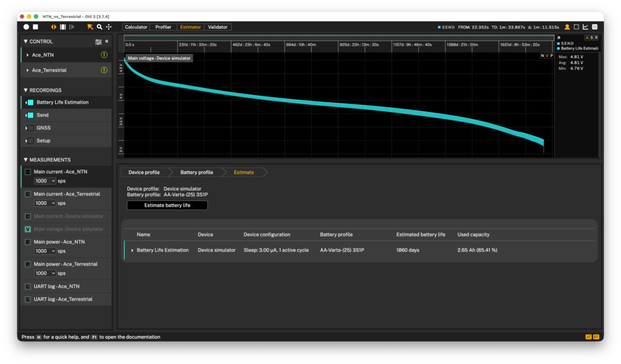Click the warning icon beside Ace_Terrestrial

[x=104, y=70]
